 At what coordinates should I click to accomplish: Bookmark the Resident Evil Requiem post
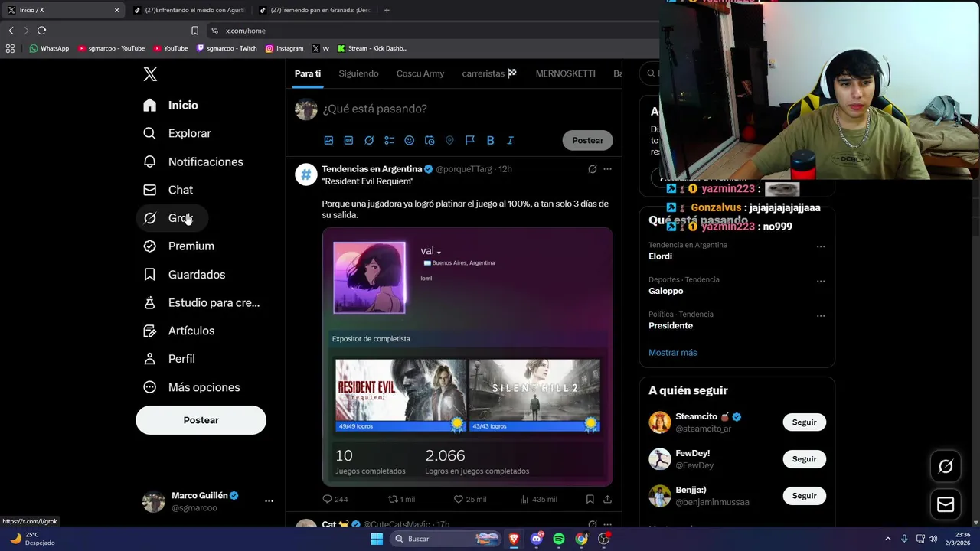pyautogui.click(x=590, y=499)
